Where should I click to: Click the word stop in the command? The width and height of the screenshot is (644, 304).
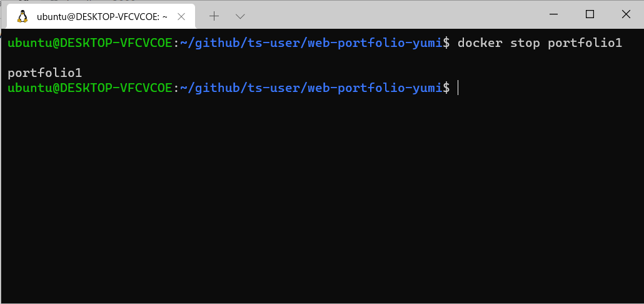pos(525,43)
